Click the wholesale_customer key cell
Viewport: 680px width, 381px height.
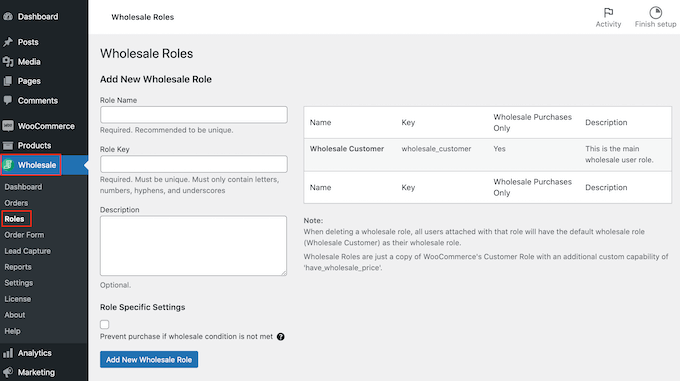click(x=436, y=149)
